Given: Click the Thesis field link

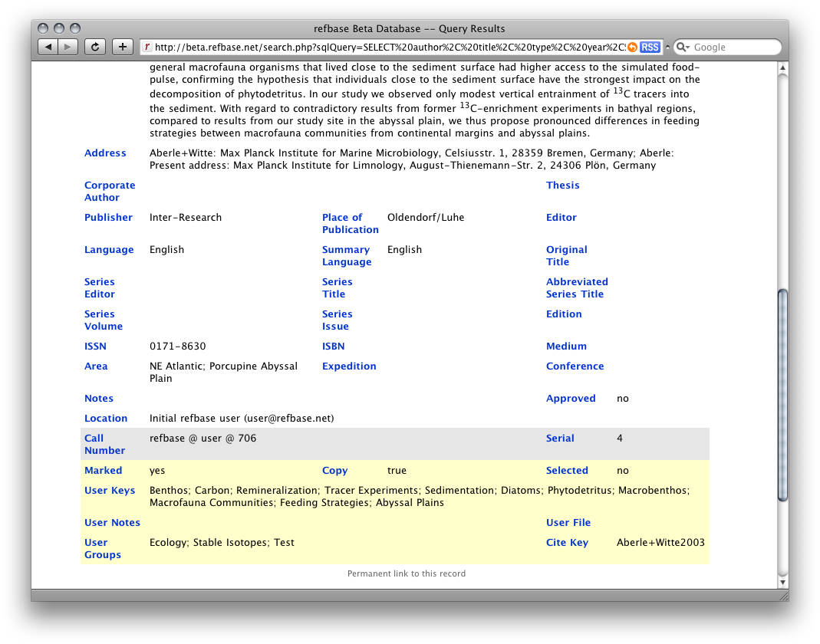Looking at the screenshot, I should (x=563, y=185).
